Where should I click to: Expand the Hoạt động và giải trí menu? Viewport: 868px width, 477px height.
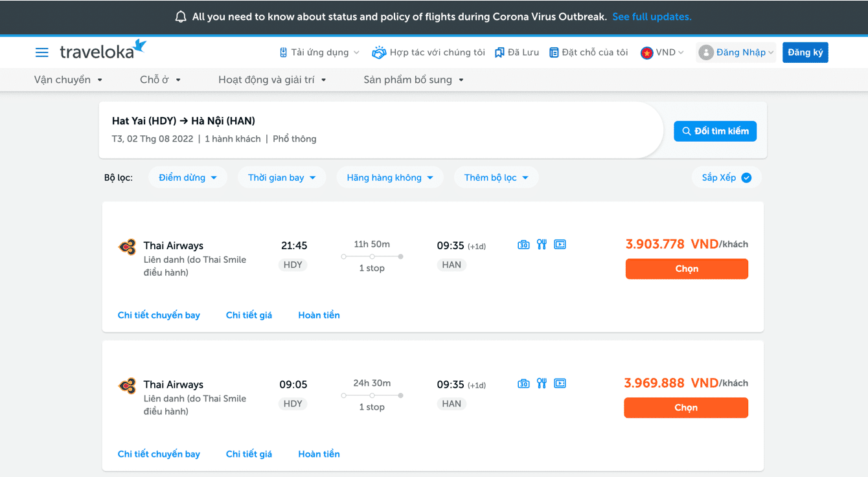pyautogui.click(x=272, y=80)
